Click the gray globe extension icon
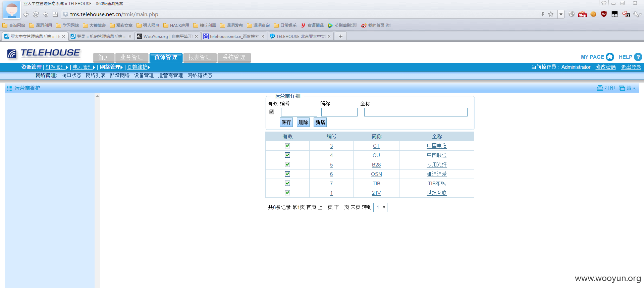 [x=572, y=14]
